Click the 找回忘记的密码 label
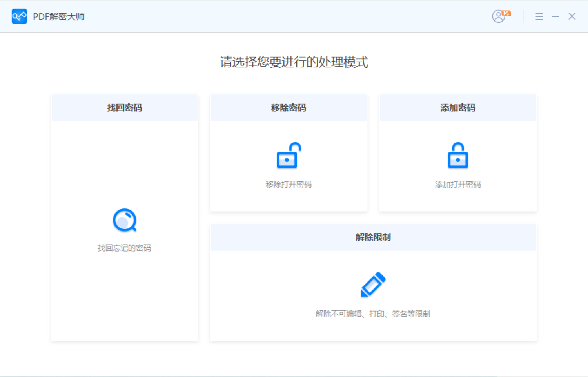 tap(124, 247)
